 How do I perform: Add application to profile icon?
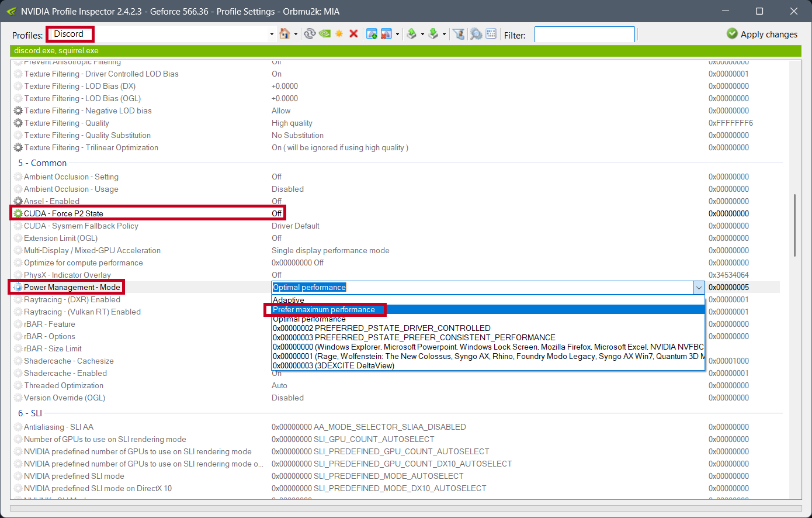(372, 34)
